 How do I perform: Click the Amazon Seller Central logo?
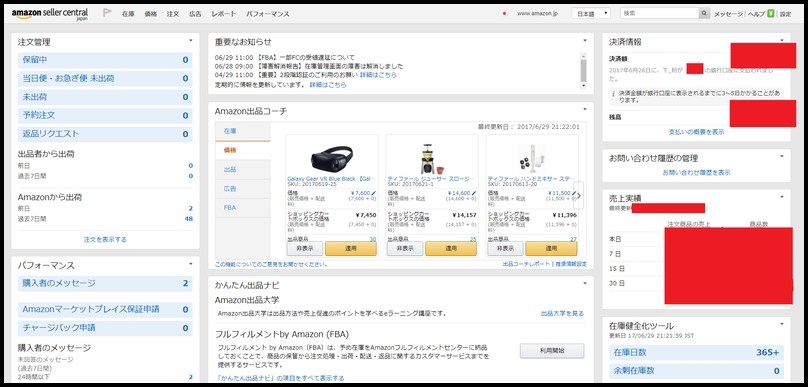[x=49, y=14]
